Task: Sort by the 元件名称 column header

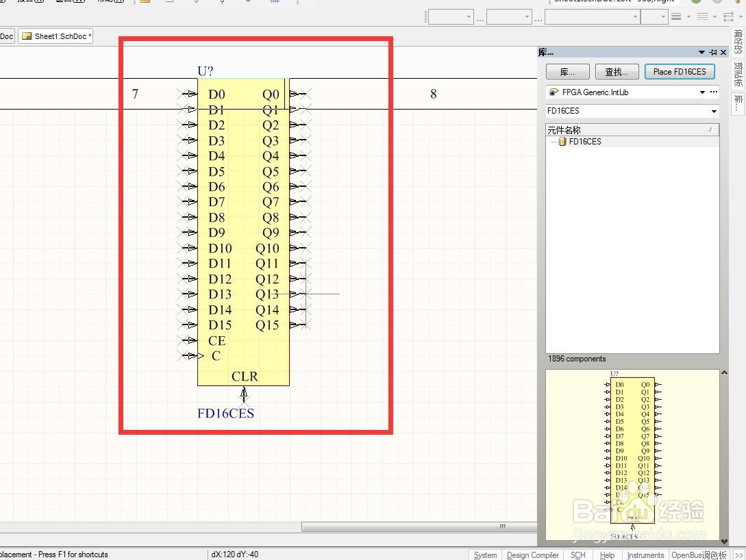Action: coord(632,130)
